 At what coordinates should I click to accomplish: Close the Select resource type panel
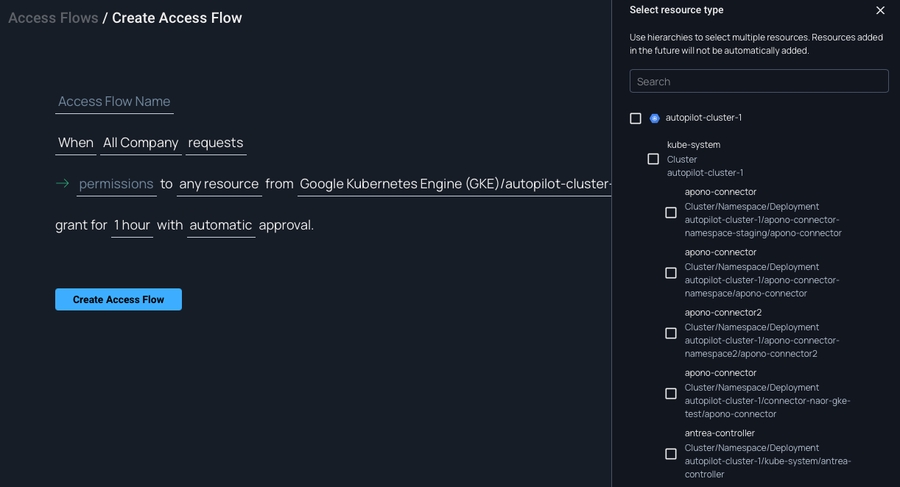[x=880, y=10]
